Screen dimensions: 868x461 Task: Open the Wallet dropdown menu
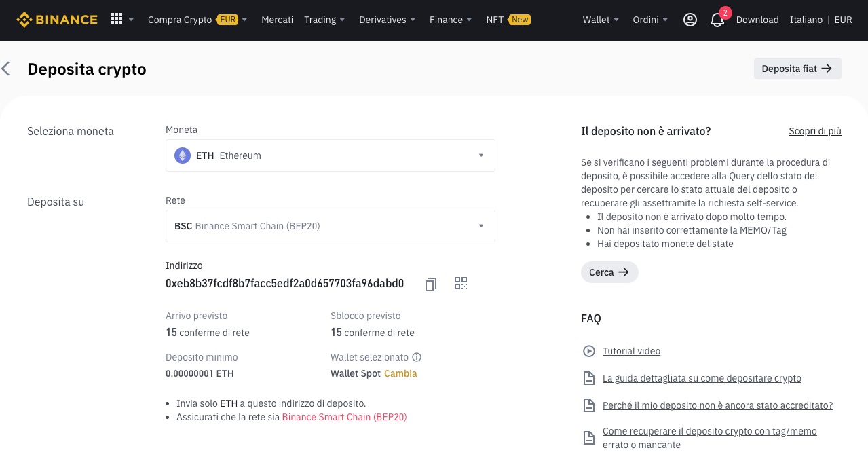click(x=601, y=20)
